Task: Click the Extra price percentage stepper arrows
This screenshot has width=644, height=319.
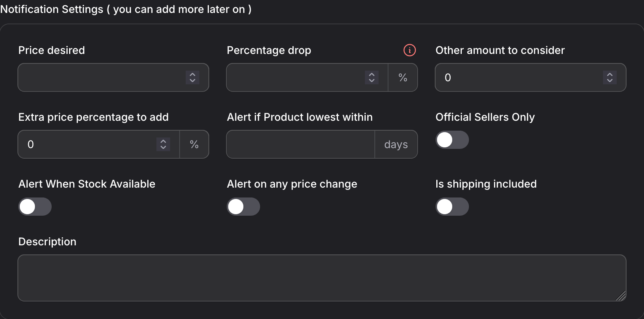Action: pyautogui.click(x=163, y=144)
